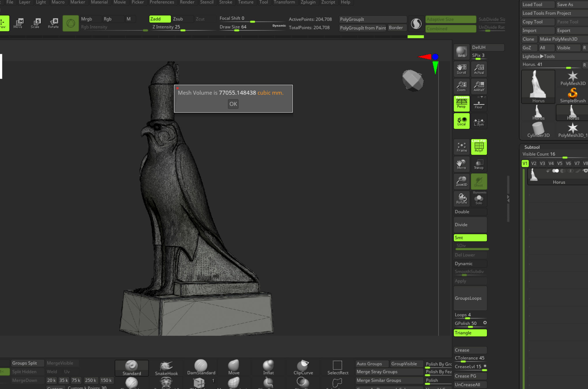The image size is (588, 389).
Task: Enable Mrgb mode
Action: 91,19
